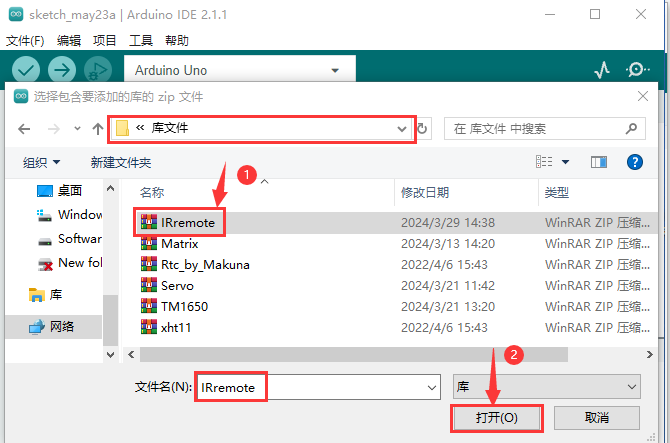Viewport: 670px width, 443px height.
Task: Go up one folder level arrow
Action: [x=98, y=129]
